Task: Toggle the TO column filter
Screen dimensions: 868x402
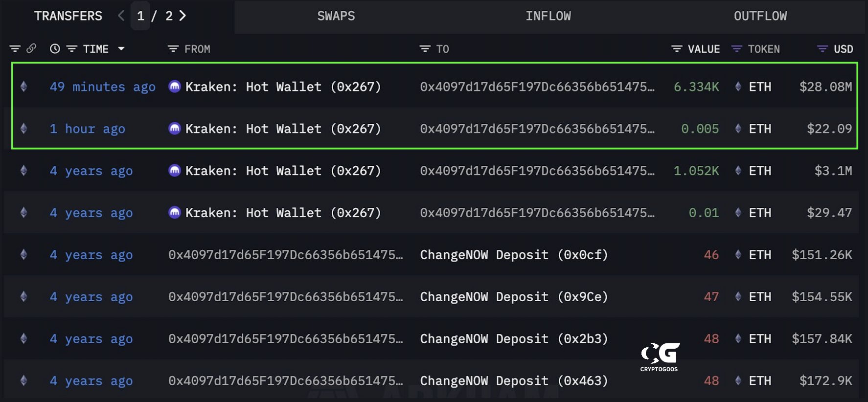Action: pos(425,49)
